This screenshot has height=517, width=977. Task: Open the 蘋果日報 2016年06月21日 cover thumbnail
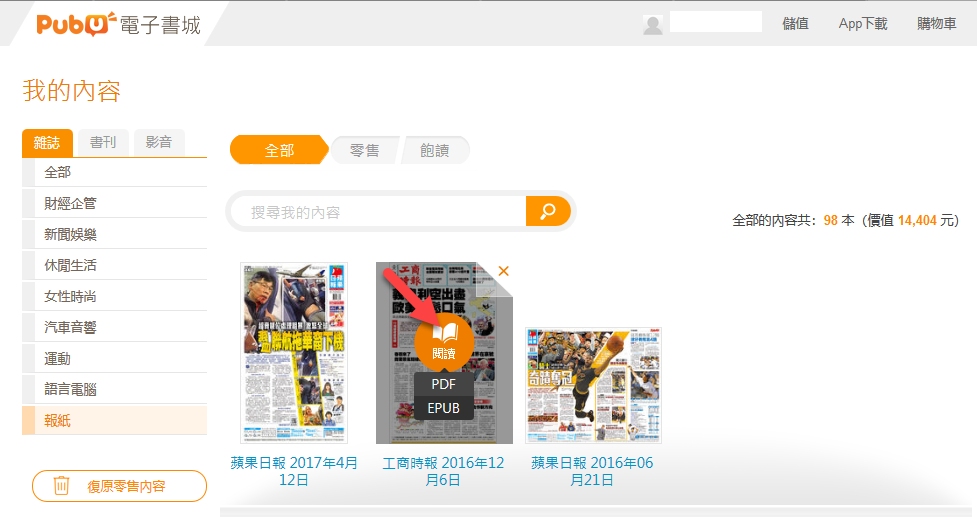(x=593, y=385)
